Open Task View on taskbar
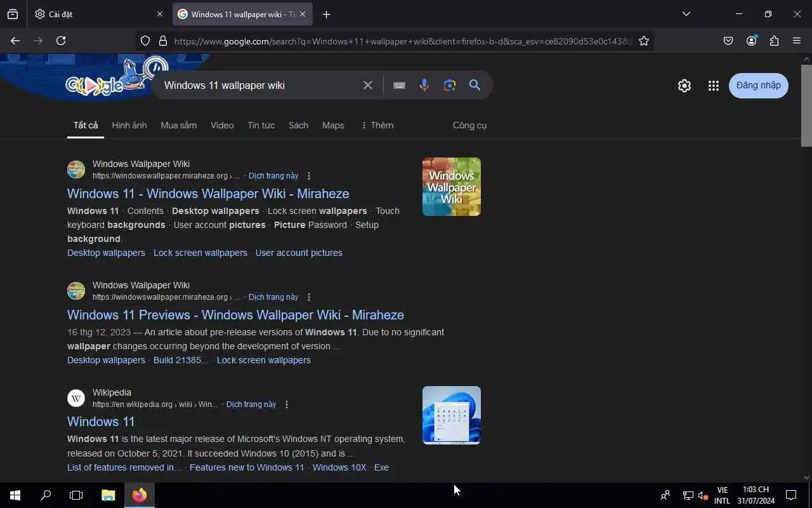 [x=76, y=495]
